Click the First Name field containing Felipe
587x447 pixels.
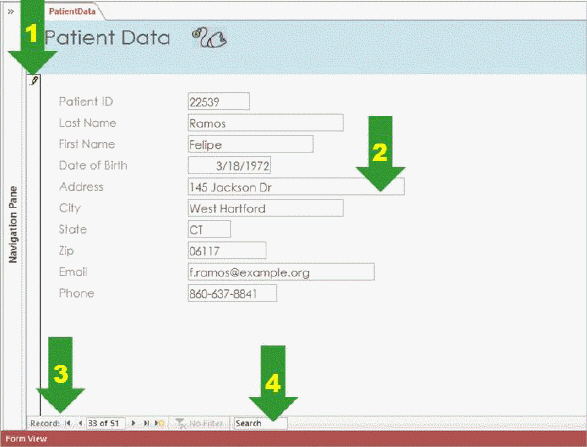click(x=250, y=144)
